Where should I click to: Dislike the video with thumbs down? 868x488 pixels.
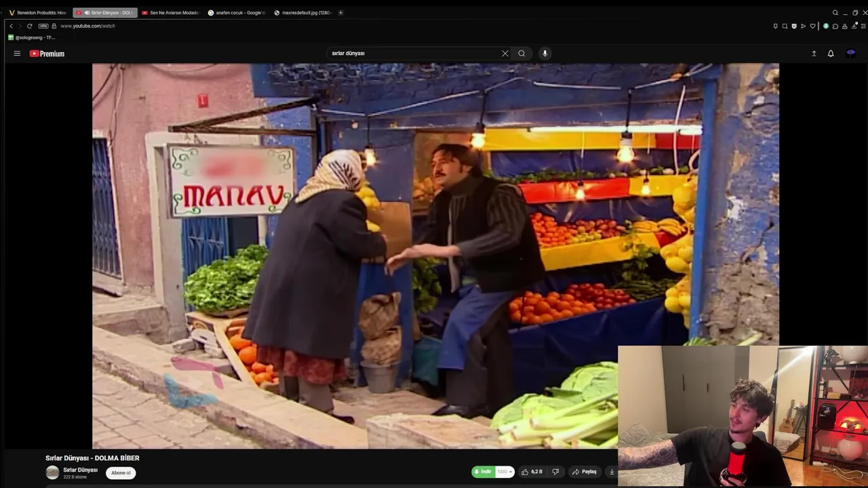555,472
